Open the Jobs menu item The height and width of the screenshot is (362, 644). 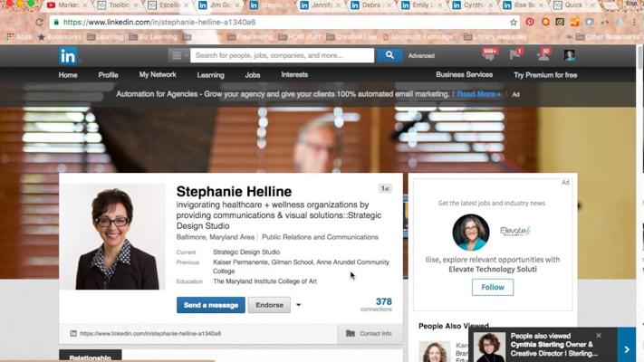[253, 75]
